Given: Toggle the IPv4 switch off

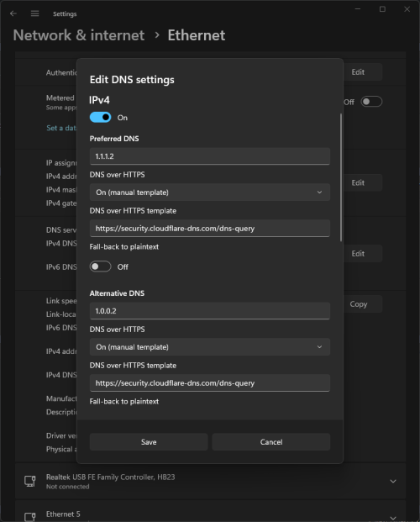Looking at the screenshot, I should click(100, 117).
